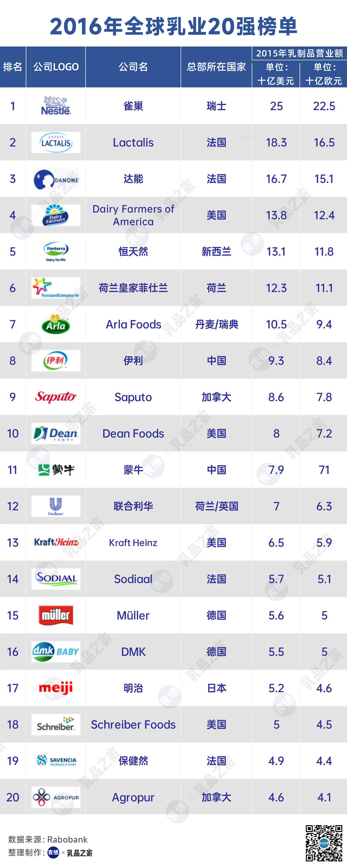
Task: Tap the Kraft Heinz logo
Action: tap(56, 542)
